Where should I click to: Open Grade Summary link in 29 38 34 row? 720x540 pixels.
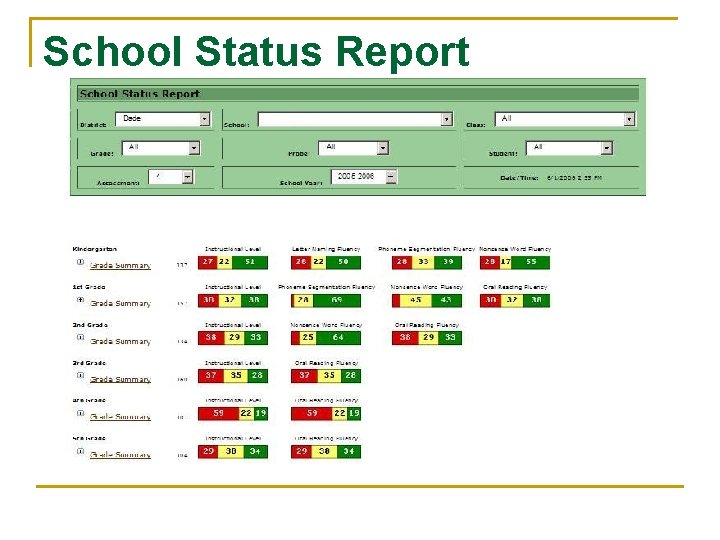point(120,455)
